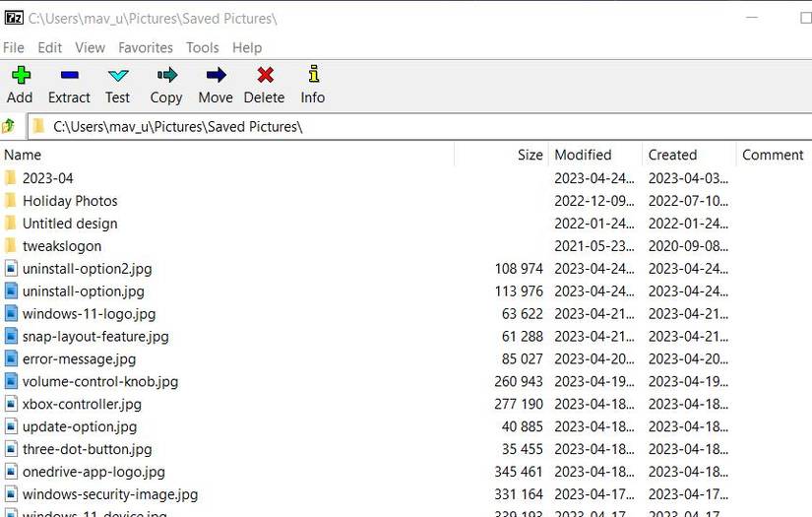Click the snap-layout-feature.jpg file icon
Viewport: 812px width, 517px height.
pyautogui.click(x=11, y=336)
